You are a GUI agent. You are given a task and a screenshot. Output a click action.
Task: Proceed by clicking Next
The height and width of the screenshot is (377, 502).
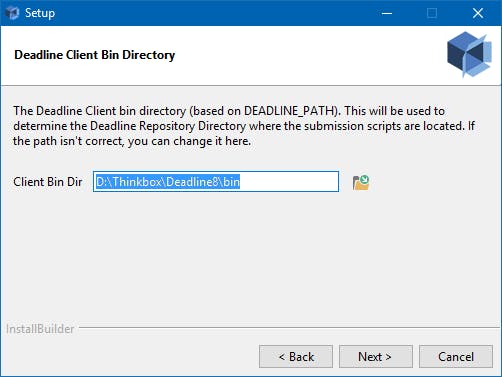click(376, 357)
